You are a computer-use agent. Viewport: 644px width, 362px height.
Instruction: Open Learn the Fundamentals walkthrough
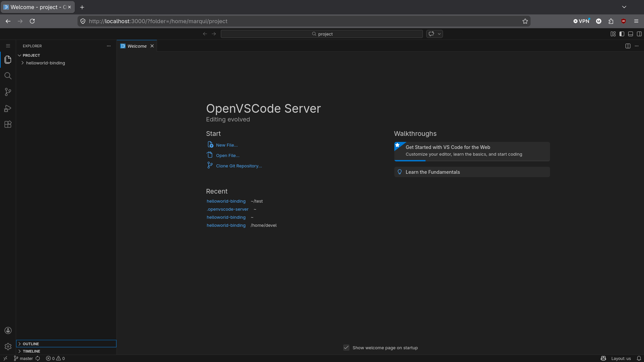[472, 172]
